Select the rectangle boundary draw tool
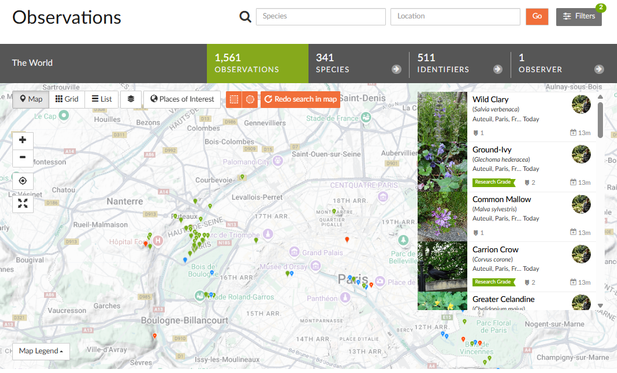 234,99
